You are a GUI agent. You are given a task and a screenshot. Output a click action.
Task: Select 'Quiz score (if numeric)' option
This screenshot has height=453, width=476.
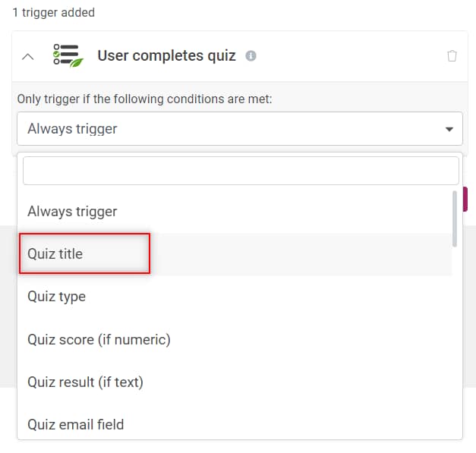[99, 339]
